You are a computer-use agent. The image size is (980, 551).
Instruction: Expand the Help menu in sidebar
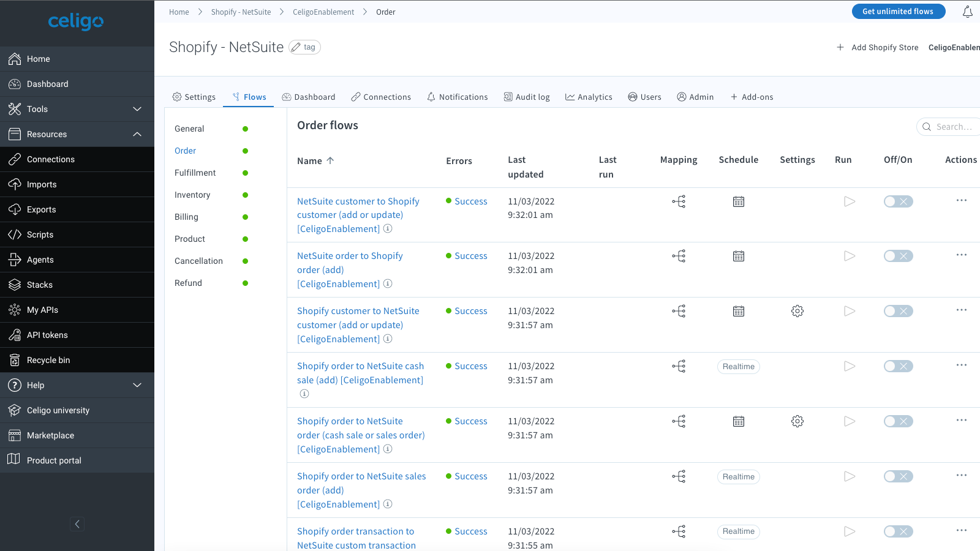click(x=77, y=385)
